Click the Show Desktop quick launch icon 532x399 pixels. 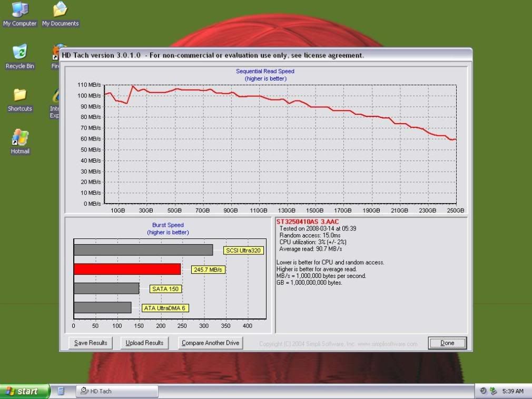pyautogui.click(x=61, y=391)
